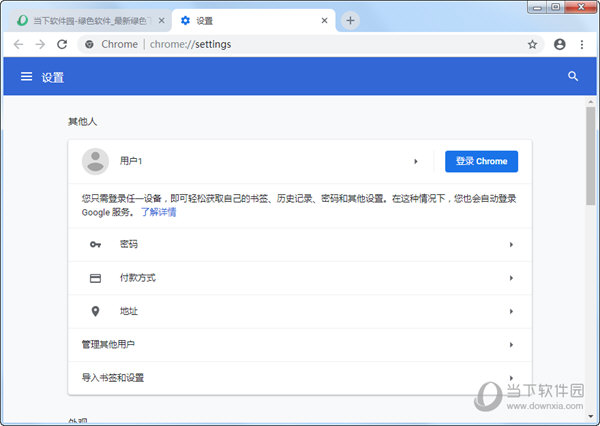Click the key icon beside 密码
Screen dimensions: 600x426
95,244
